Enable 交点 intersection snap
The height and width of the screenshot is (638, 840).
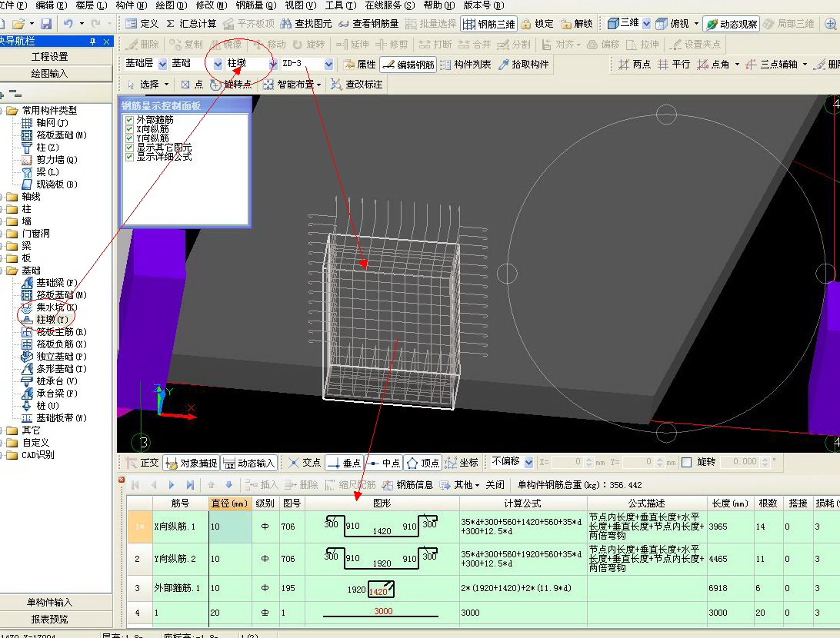click(304, 463)
